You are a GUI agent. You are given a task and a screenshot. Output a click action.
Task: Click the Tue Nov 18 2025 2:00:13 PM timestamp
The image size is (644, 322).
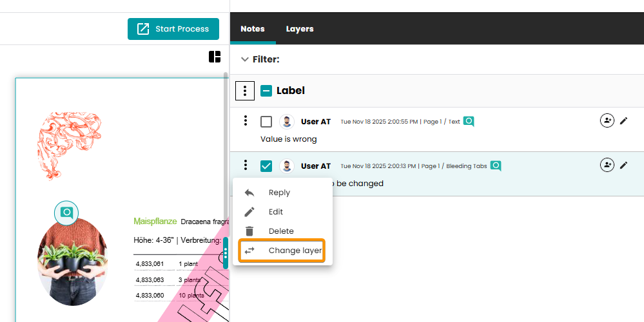tap(378, 166)
